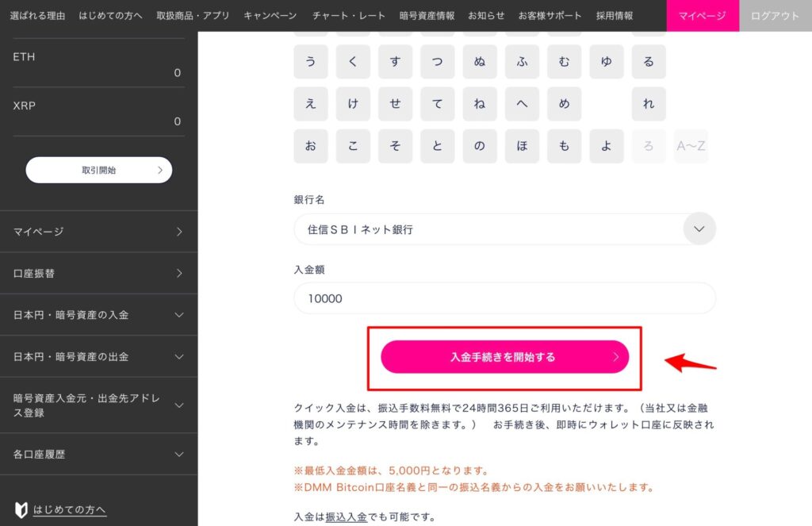The height and width of the screenshot is (526, 812).
Task: Open the 振込入金 link
Action: [346, 516]
